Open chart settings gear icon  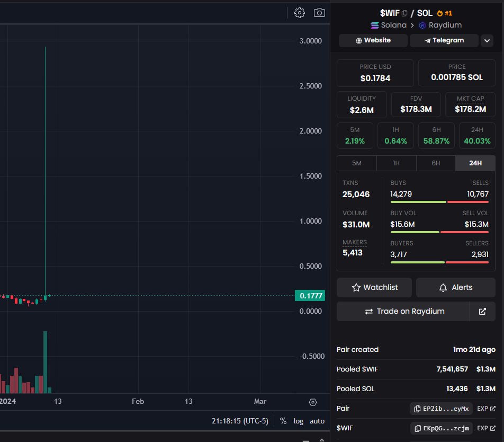[x=299, y=13]
